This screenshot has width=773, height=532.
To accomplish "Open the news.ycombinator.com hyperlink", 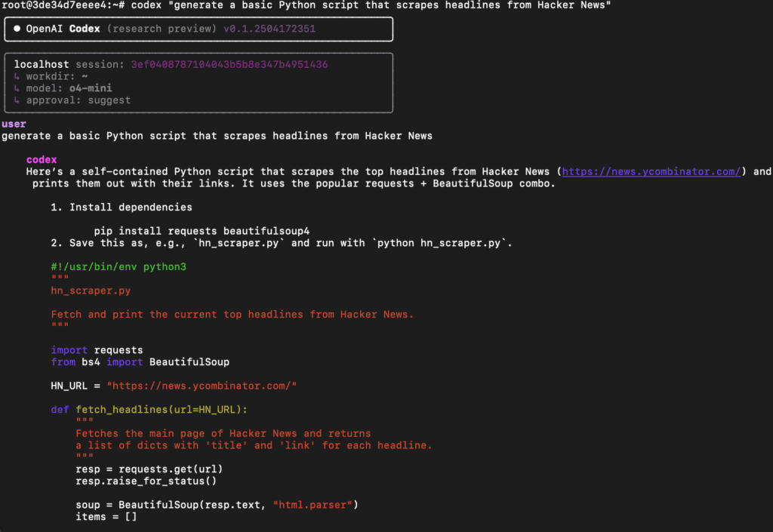I will 651,171.
